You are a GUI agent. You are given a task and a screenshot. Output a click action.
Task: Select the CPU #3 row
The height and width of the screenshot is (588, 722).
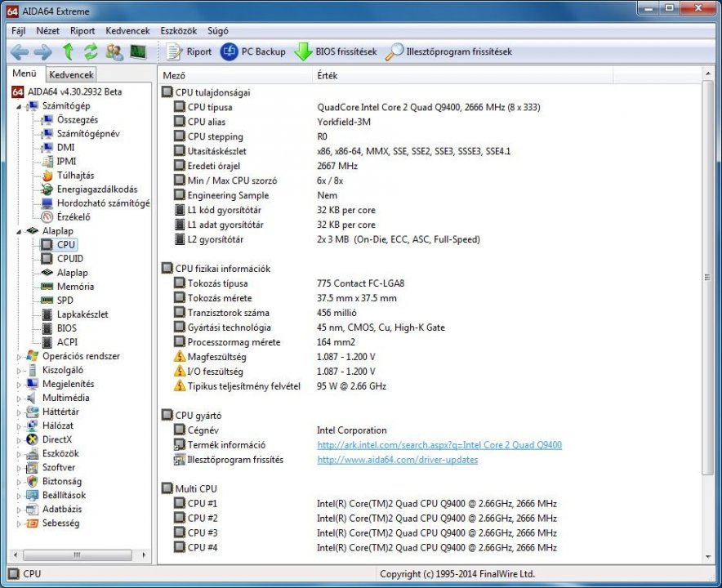coord(430,532)
